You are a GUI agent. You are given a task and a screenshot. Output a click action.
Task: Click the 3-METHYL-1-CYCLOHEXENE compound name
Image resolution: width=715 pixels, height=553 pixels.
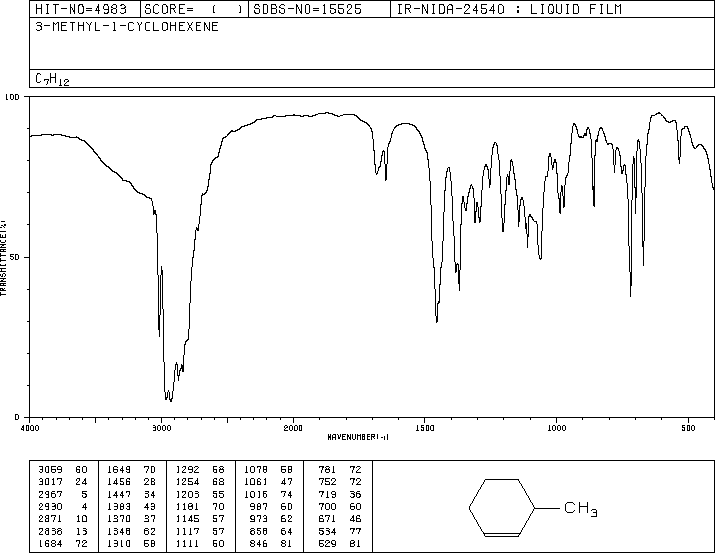tap(126, 26)
